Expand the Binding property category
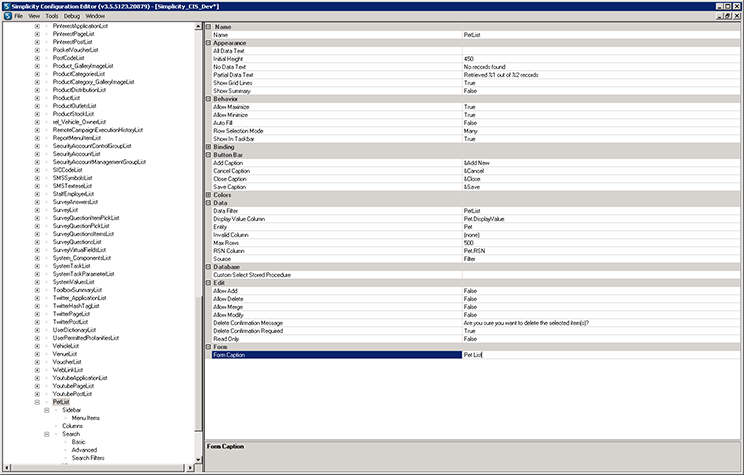744x475 pixels. point(208,147)
